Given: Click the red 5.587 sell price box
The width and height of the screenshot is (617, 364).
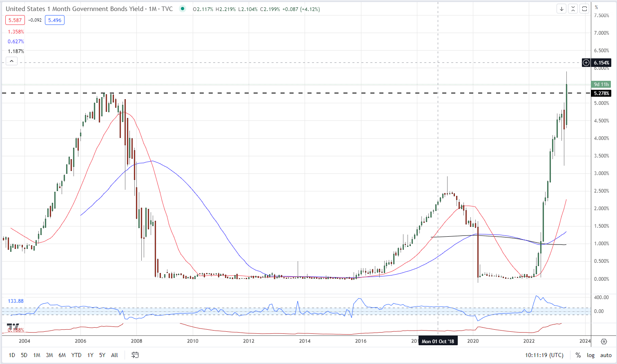Looking at the screenshot, I should (15, 20).
